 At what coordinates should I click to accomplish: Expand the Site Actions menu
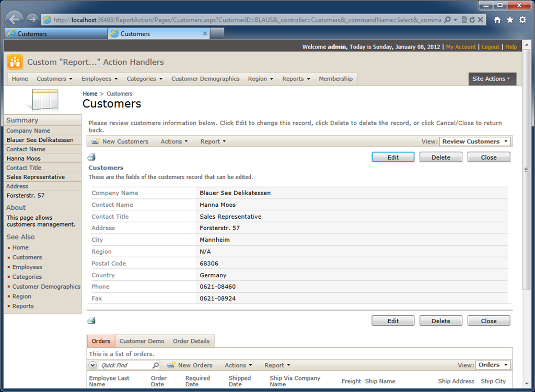pyautogui.click(x=492, y=79)
